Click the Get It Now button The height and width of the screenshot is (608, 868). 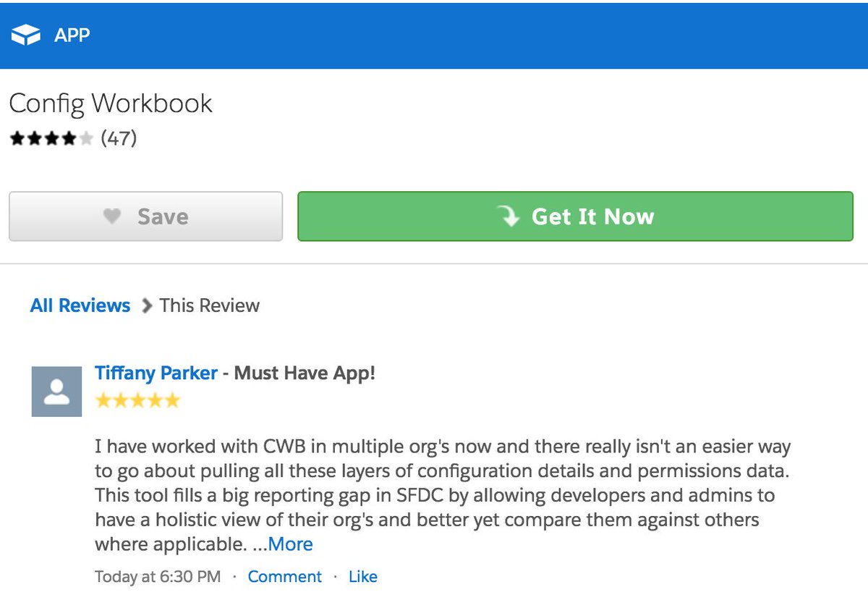(x=575, y=216)
